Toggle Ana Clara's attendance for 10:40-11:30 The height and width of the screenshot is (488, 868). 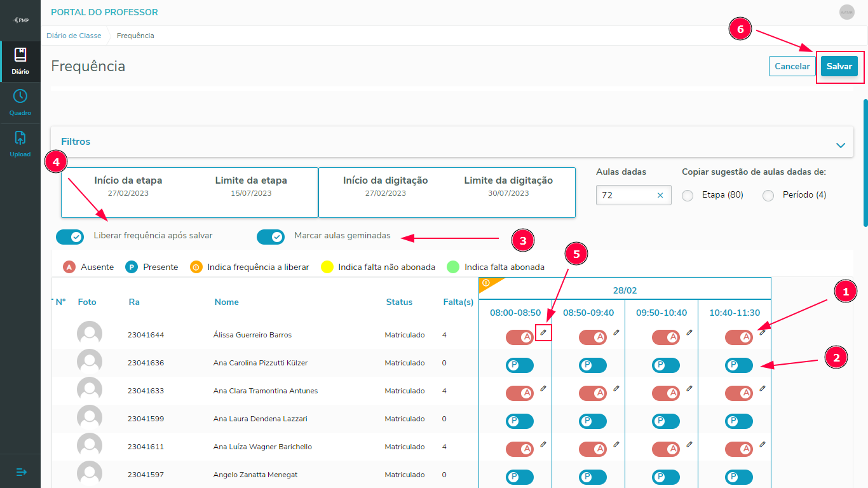[x=739, y=393]
